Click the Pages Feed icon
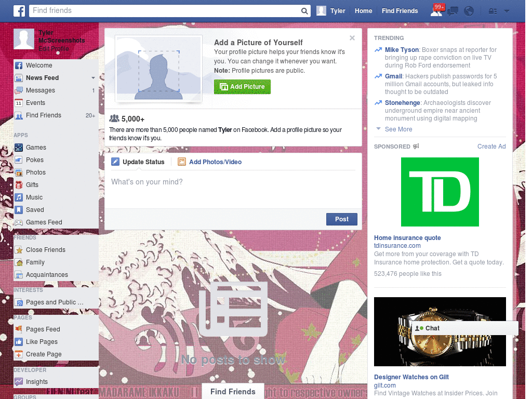 pos(19,329)
